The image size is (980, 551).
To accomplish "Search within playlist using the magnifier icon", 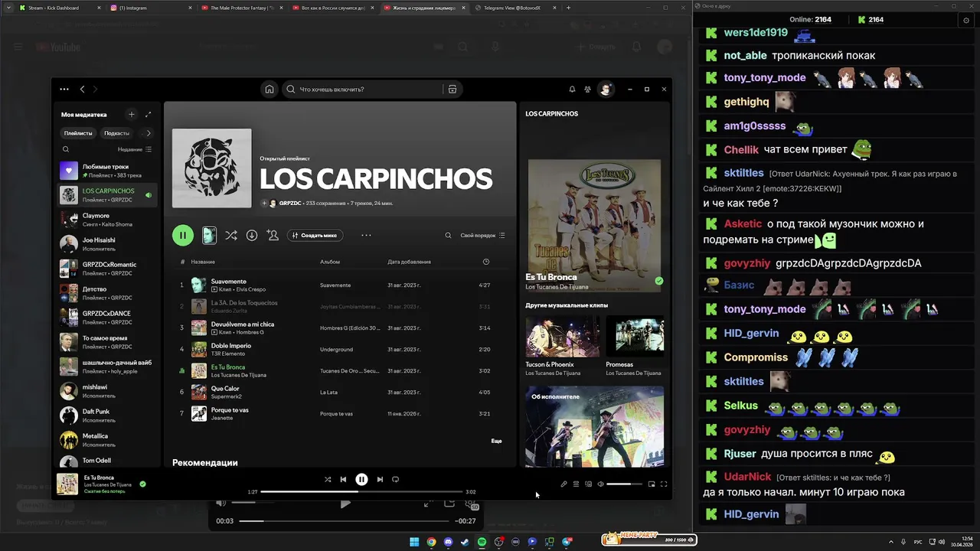I will (x=448, y=235).
